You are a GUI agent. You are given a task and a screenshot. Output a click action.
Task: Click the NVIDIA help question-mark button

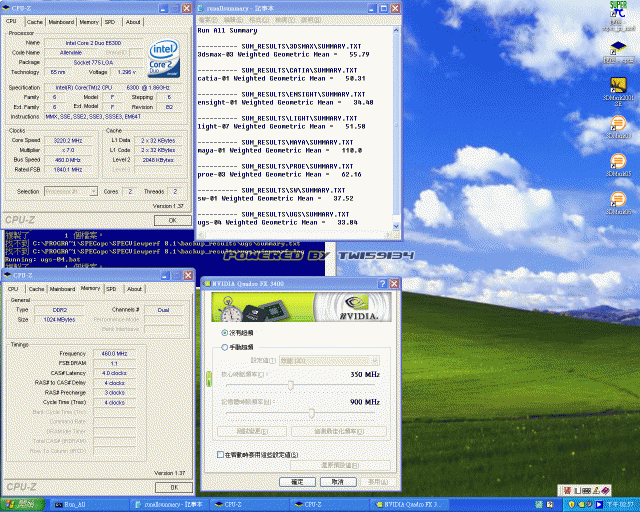coord(382,284)
